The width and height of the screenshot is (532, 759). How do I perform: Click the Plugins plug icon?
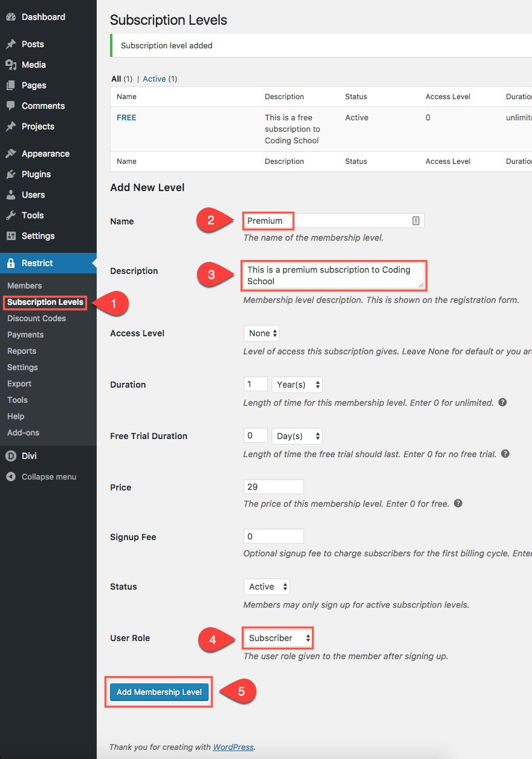(10, 174)
